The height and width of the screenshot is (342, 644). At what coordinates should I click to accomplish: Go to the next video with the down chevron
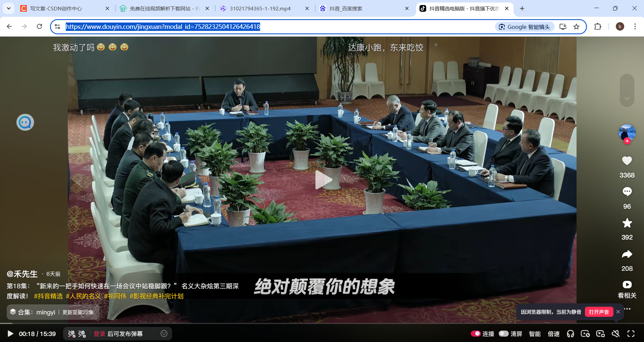(627, 98)
